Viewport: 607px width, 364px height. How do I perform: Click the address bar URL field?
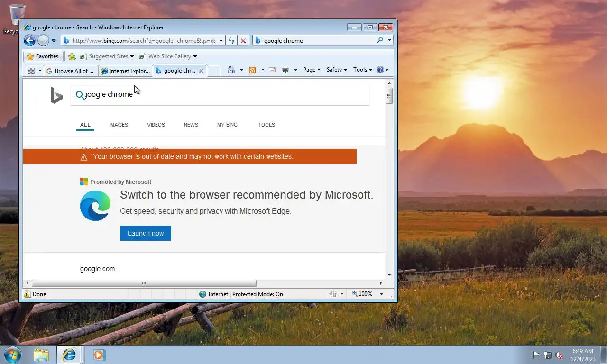[144, 41]
